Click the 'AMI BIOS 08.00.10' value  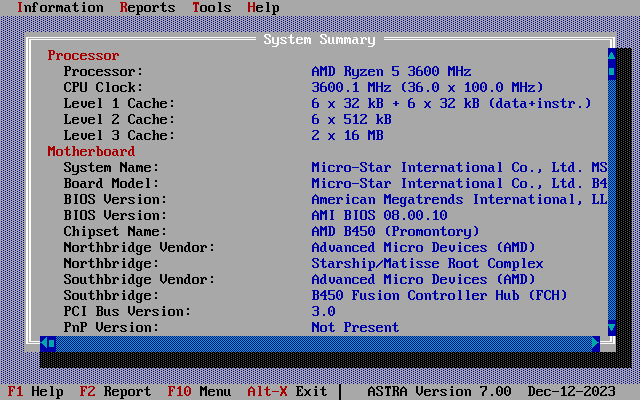tap(380, 216)
